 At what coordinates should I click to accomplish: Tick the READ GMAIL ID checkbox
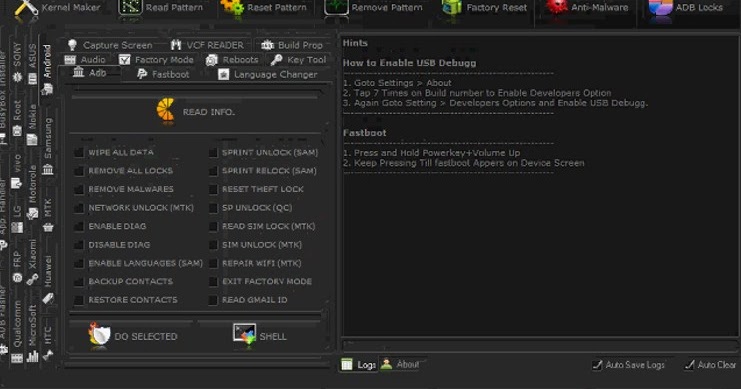(213, 300)
